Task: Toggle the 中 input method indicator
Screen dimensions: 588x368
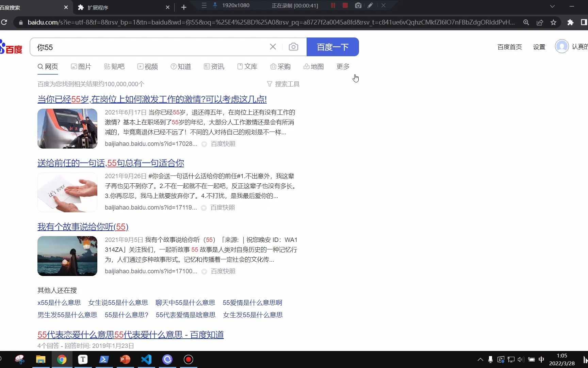Action: coord(541,359)
